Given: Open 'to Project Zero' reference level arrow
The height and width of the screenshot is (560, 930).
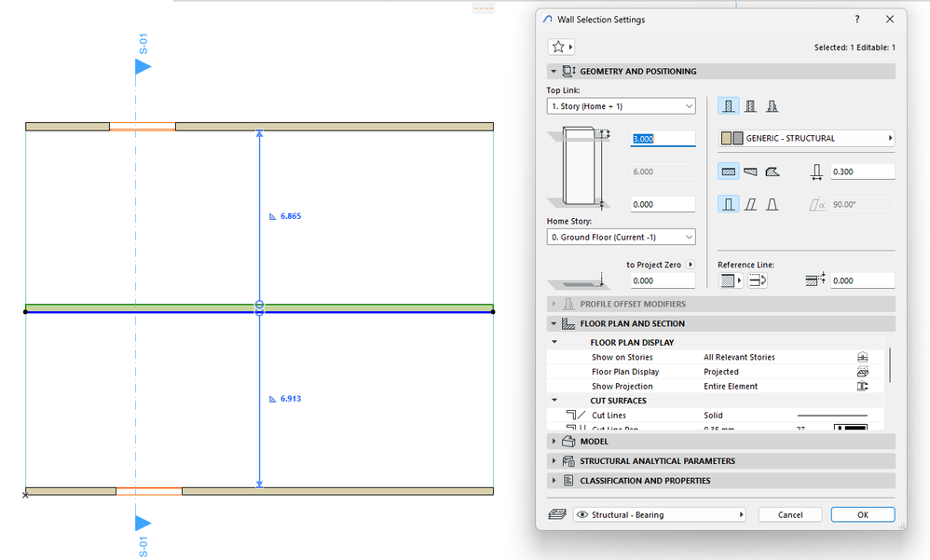Looking at the screenshot, I should click(691, 265).
